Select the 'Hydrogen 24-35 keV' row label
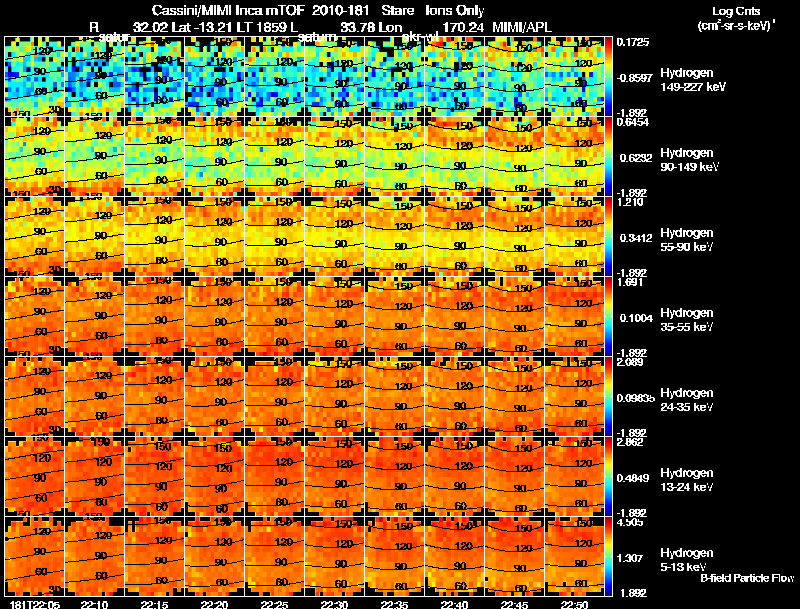 pyautogui.click(x=687, y=400)
